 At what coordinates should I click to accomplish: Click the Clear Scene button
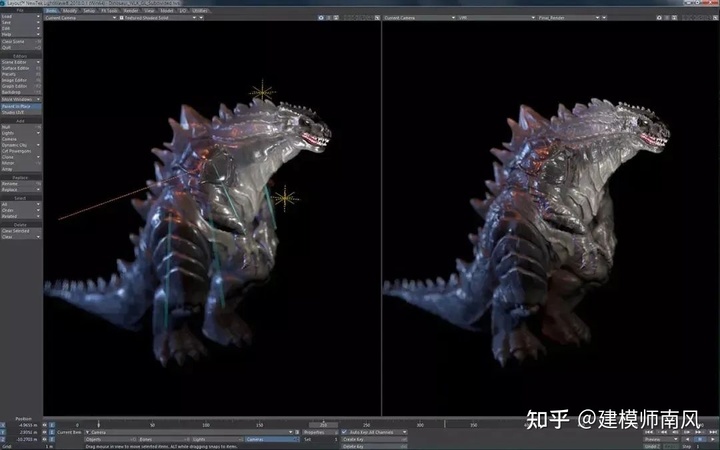(x=21, y=42)
